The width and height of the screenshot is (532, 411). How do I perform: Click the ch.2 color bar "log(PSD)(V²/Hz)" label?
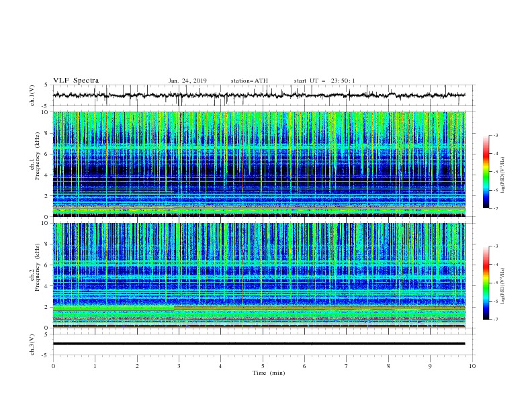click(x=502, y=286)
